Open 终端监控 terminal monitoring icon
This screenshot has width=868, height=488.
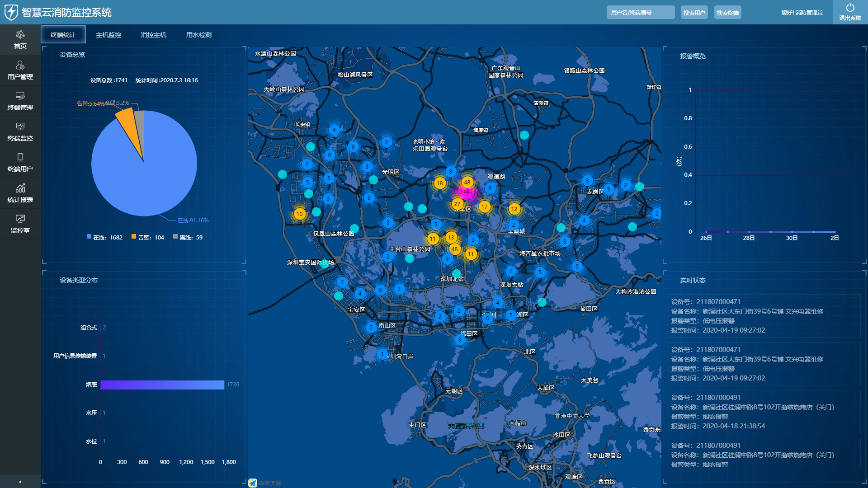[20, 127]
